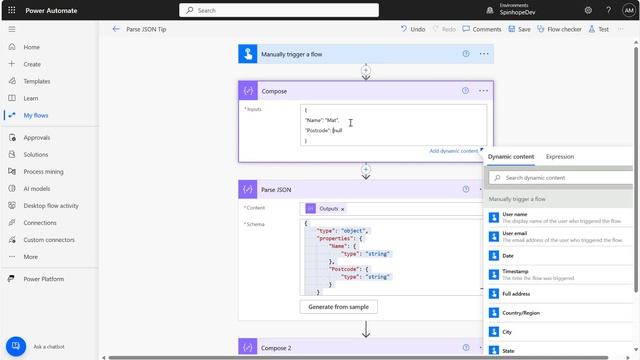The width and height of the screenshot is (640, 360).
Task: Click Test in the command bar
Action: (x=598, y=29)
